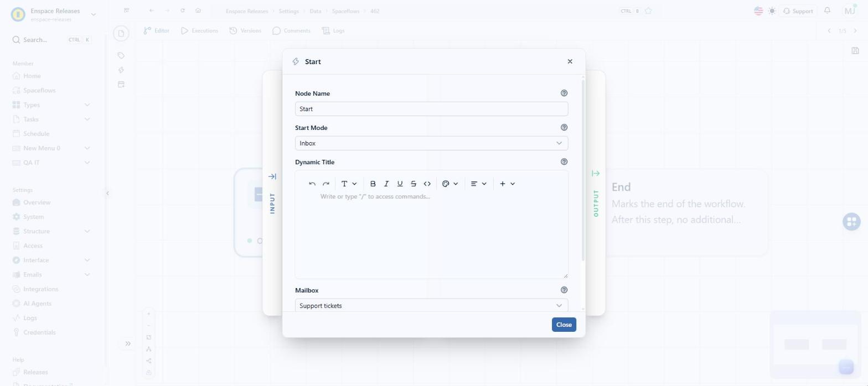Click the Close button in Start dialog

pos(564,325)
